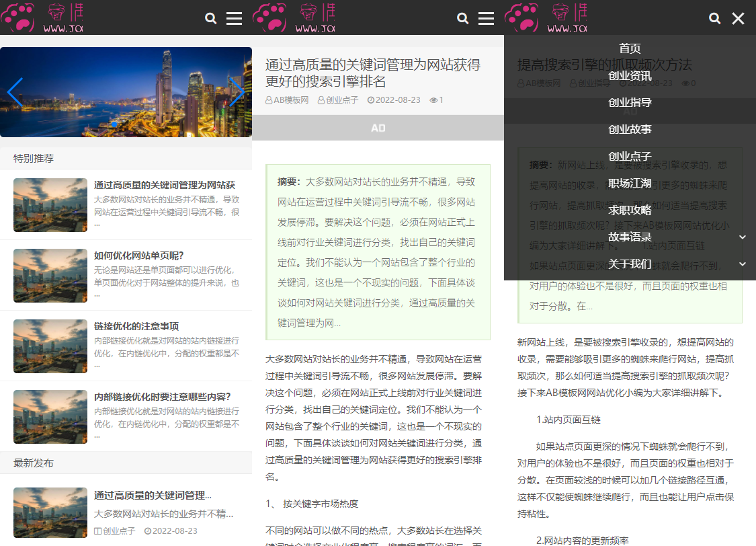Select 关于我们 in the navigation menu
This screenshot has height=546, width=756.
[x=630, y=264]
